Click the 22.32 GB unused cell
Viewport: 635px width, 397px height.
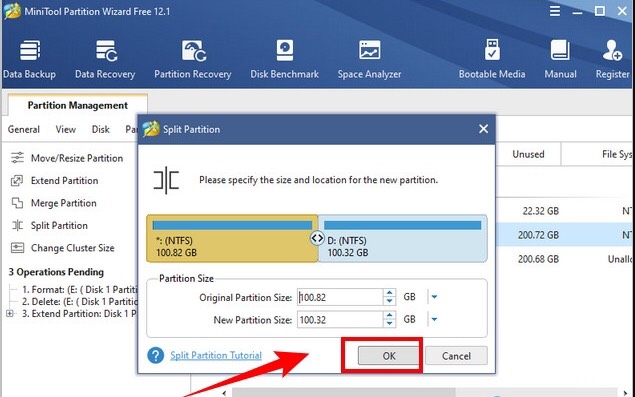click(x=541, y=211)
